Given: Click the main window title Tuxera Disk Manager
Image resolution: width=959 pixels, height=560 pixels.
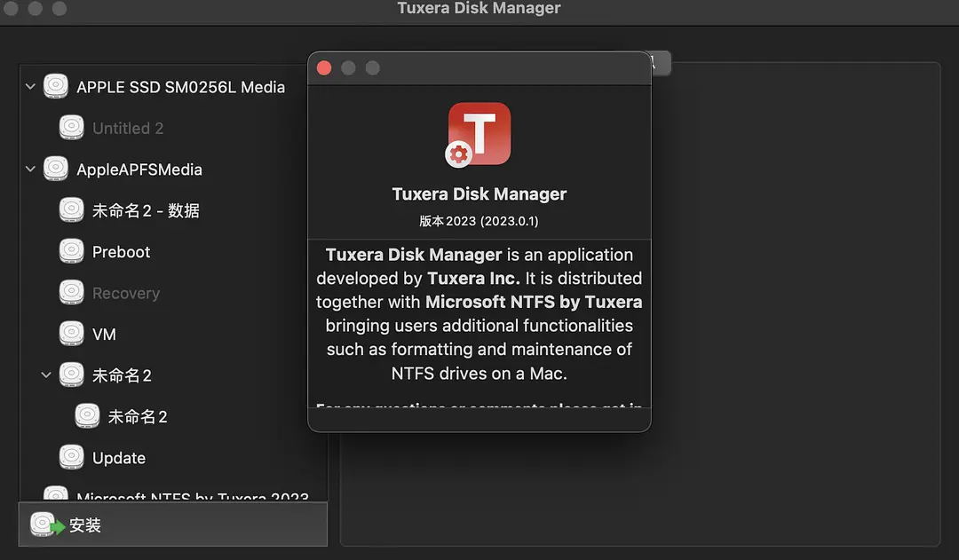Looking at the screenshot, I should tap(479, 8).
